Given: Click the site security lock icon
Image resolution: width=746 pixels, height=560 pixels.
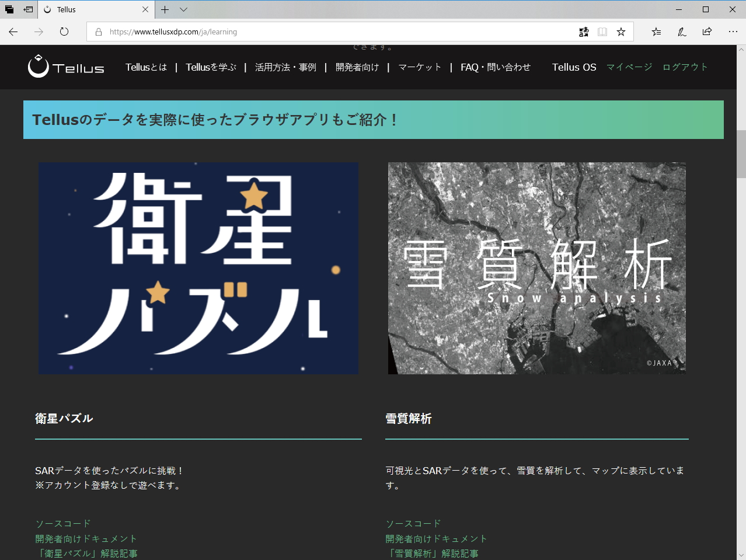Looking at the screenshot, I should coord(98,32).
